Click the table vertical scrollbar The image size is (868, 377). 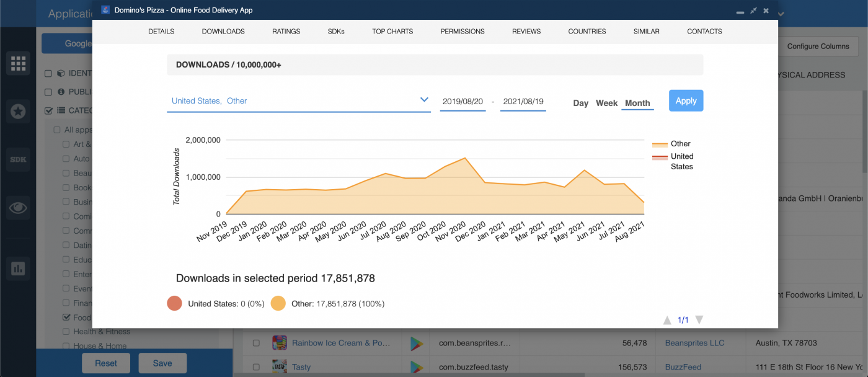tap(865, 130)
